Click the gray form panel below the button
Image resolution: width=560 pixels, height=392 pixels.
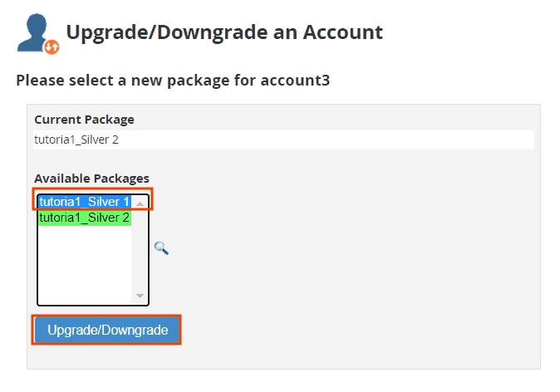(x=283, y=357)
